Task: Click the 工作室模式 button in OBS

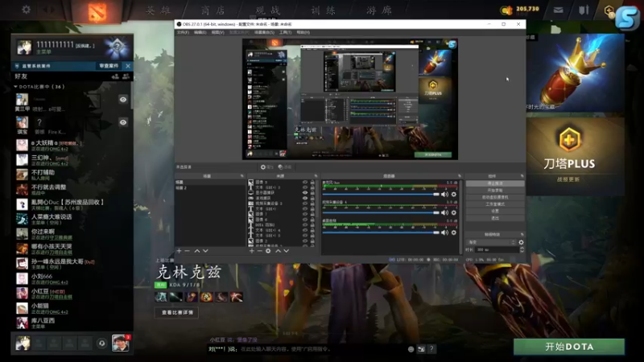Action: (495, 204)
